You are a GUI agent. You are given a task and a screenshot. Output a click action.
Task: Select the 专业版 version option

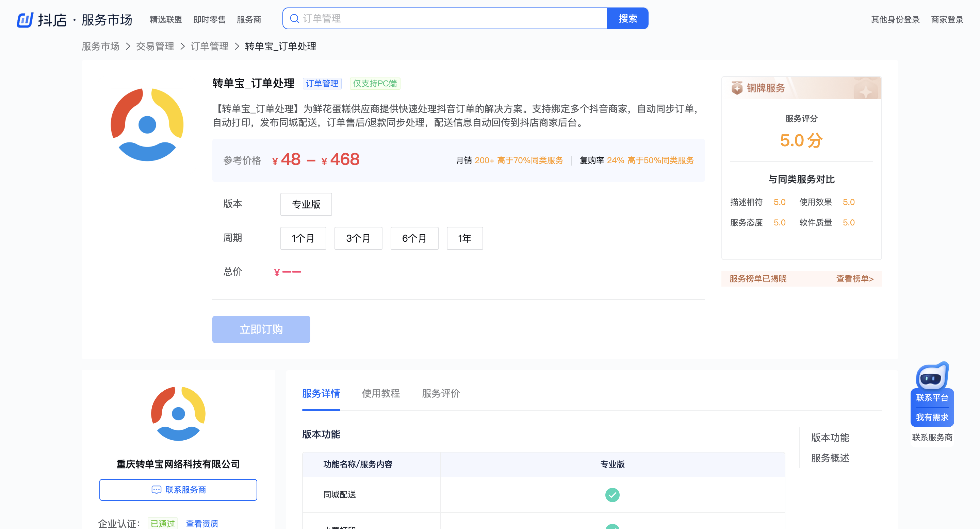pyautogui.click(x=306, y=204)
